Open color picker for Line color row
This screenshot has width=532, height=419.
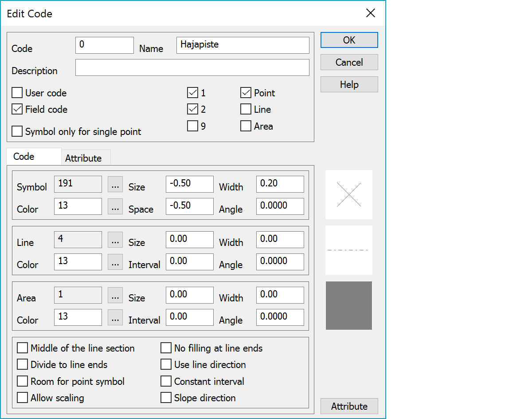(x=115, y=262)
